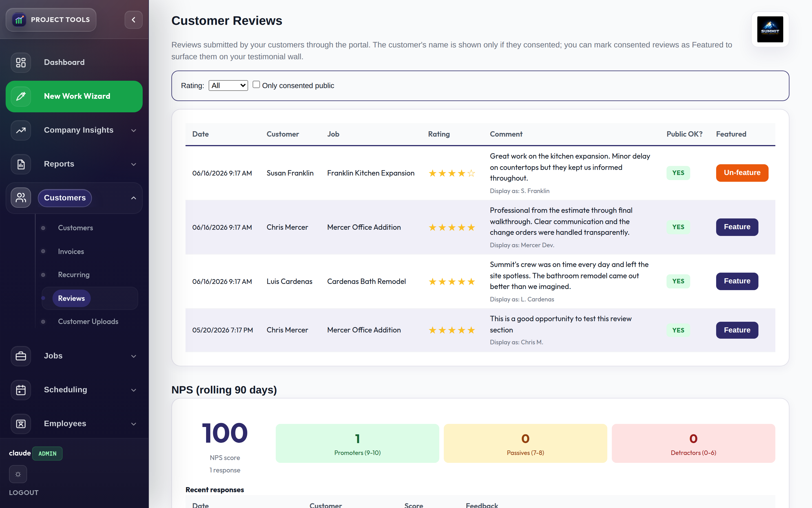Click the claude username label
The width and height of the screenshot is (812, 508).
pyautogui.click(x=20, y=453)
